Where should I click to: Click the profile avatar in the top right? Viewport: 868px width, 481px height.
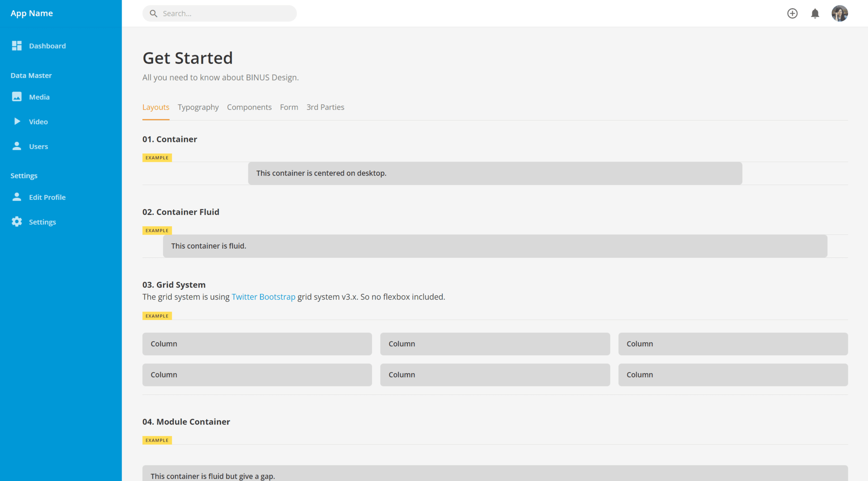(840, 13)
